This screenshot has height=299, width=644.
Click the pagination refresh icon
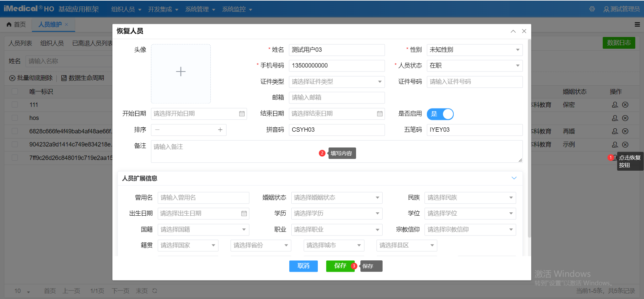155,291
